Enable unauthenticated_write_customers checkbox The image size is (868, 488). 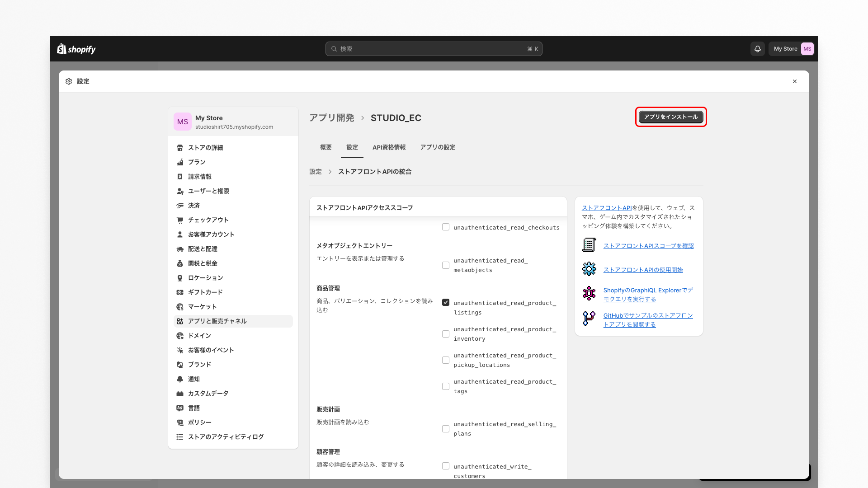click(x=446, y=466)
